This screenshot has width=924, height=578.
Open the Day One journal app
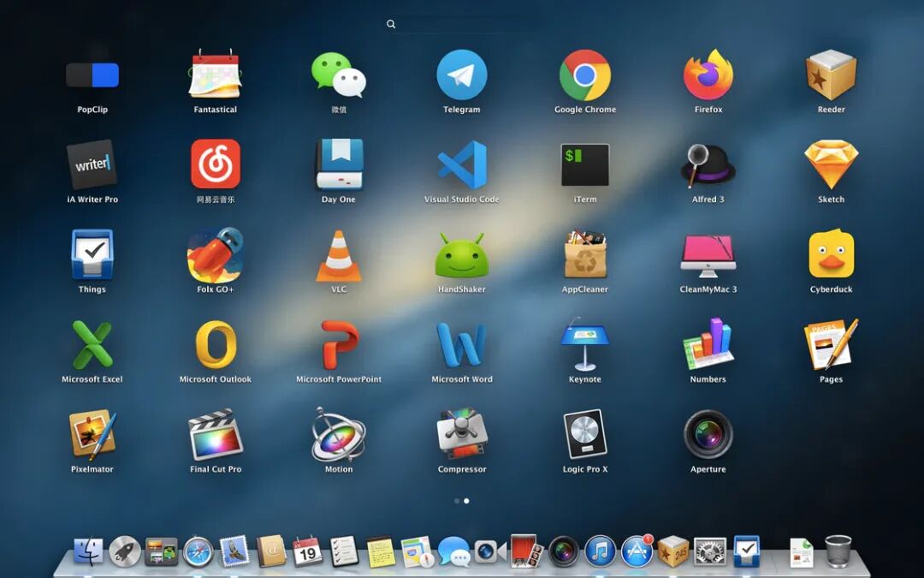[x=339, y=164]
